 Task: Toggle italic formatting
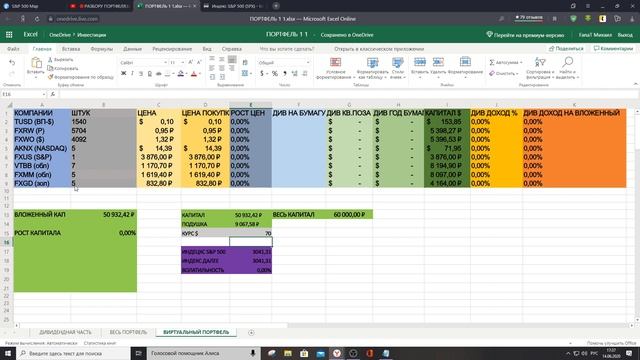[132, 73]
